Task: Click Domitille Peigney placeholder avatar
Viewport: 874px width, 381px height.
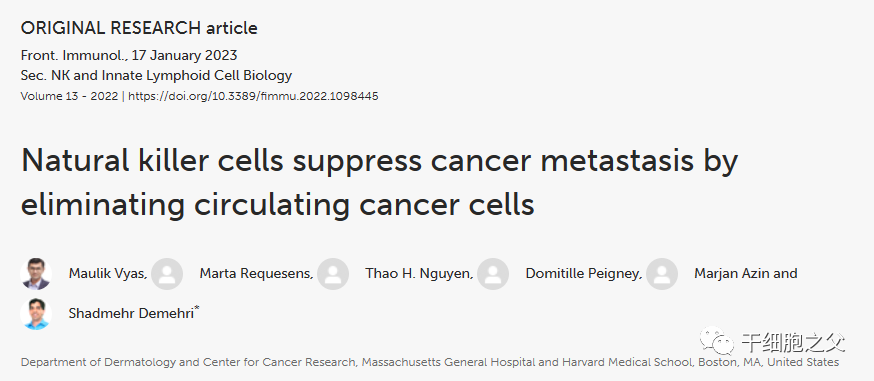Action: tap(493, 273)
